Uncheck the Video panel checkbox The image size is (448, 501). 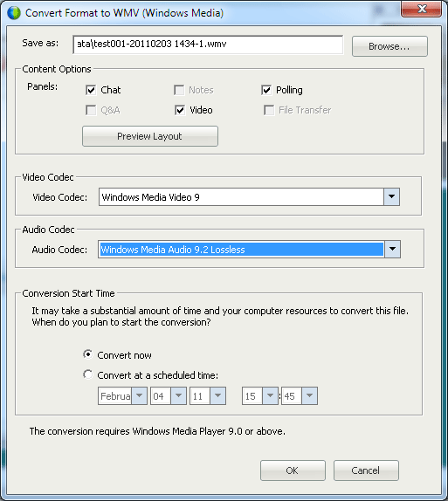click(180, 110)
